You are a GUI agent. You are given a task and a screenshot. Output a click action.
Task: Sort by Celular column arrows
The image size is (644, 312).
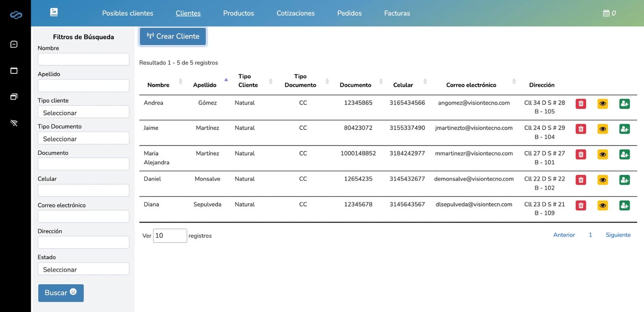point(425,81)
